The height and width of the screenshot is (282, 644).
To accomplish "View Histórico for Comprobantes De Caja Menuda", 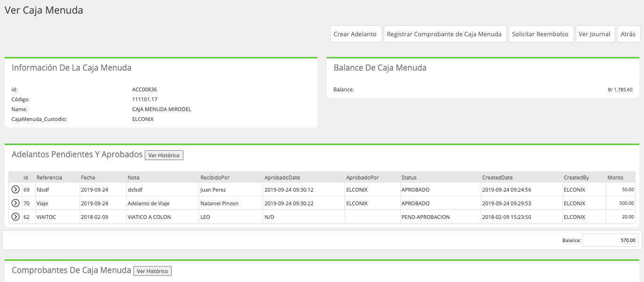I will click(153, 271).
